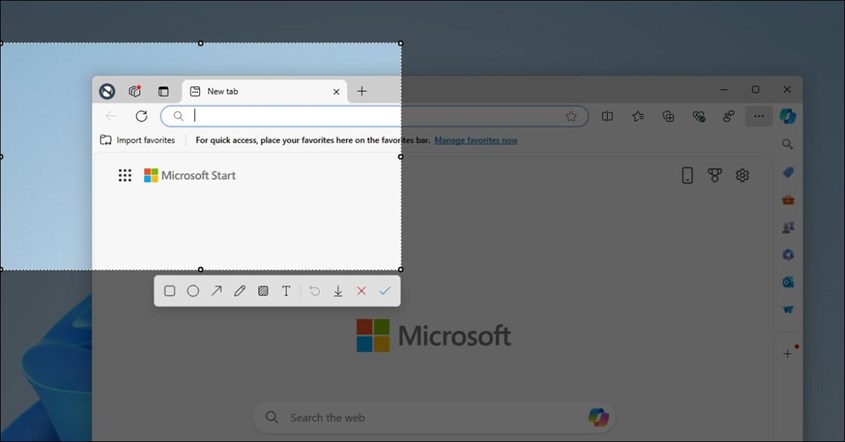
Task: Open the apps grid launcher
Action: 125,175
